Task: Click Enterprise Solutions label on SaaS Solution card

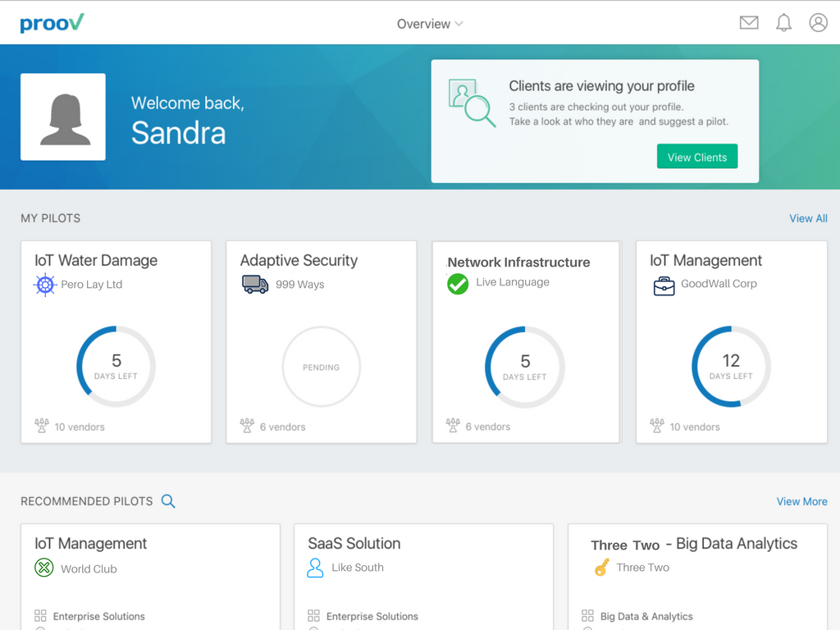Action: tap(372, 616)
